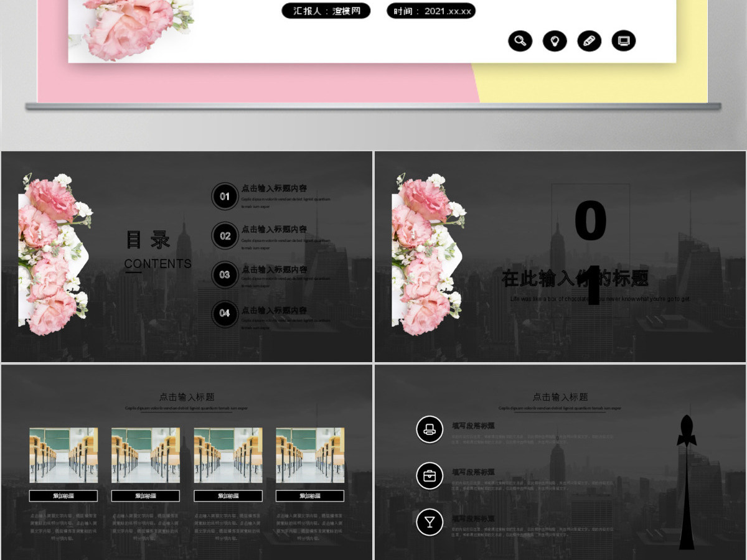Click the fourth classroom photo thumbnail
This screenshot has height=560, width=747.
(x=310, y=455)
